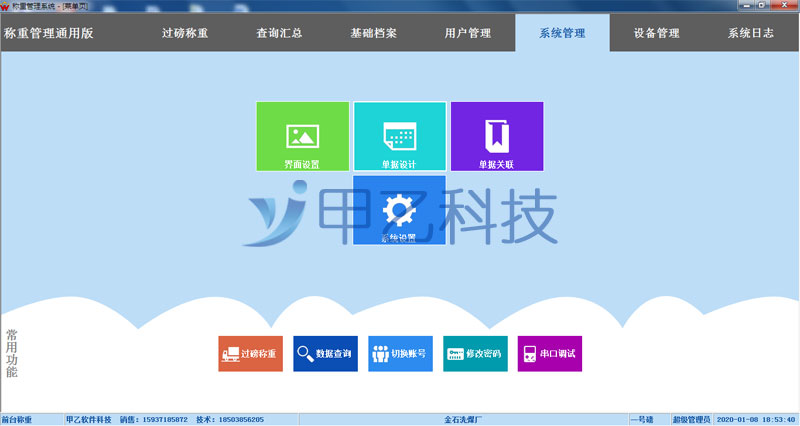Click the date and time in status bar
The height and width of the screenshot is (426, 800).
click(x=757, y=420)
